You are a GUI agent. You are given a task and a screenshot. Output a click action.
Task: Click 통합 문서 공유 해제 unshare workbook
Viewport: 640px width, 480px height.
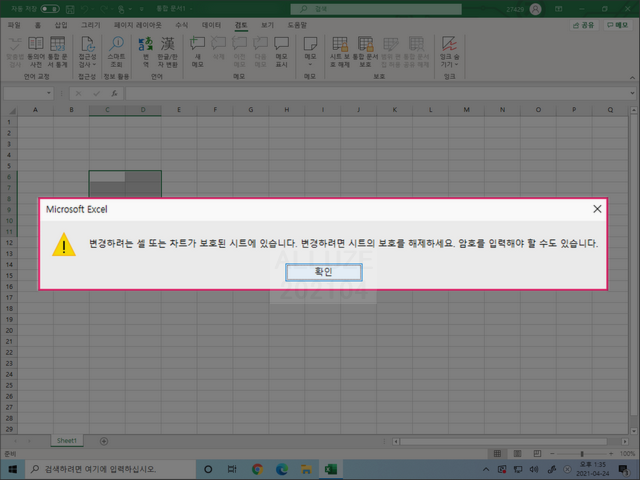coord(416,51)
